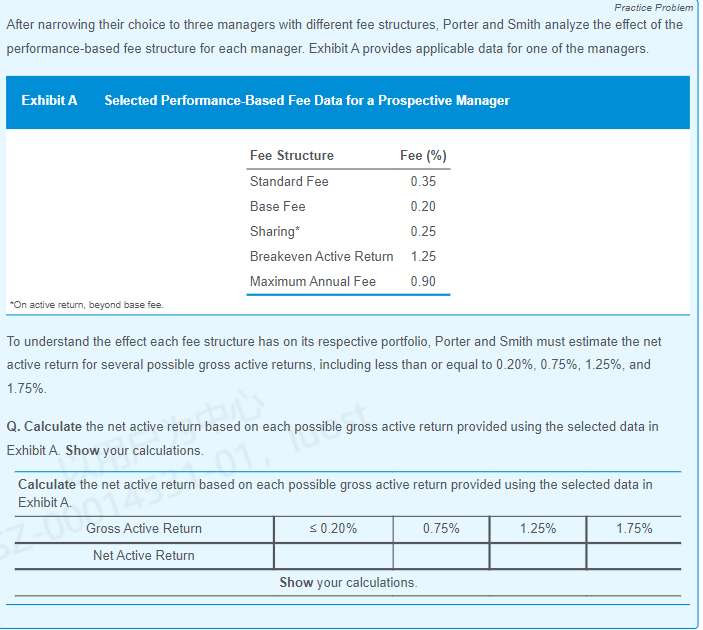Select the 'Practice Problem' label
The width and height of the screenshot is (703, 630).
click(653, 7)
